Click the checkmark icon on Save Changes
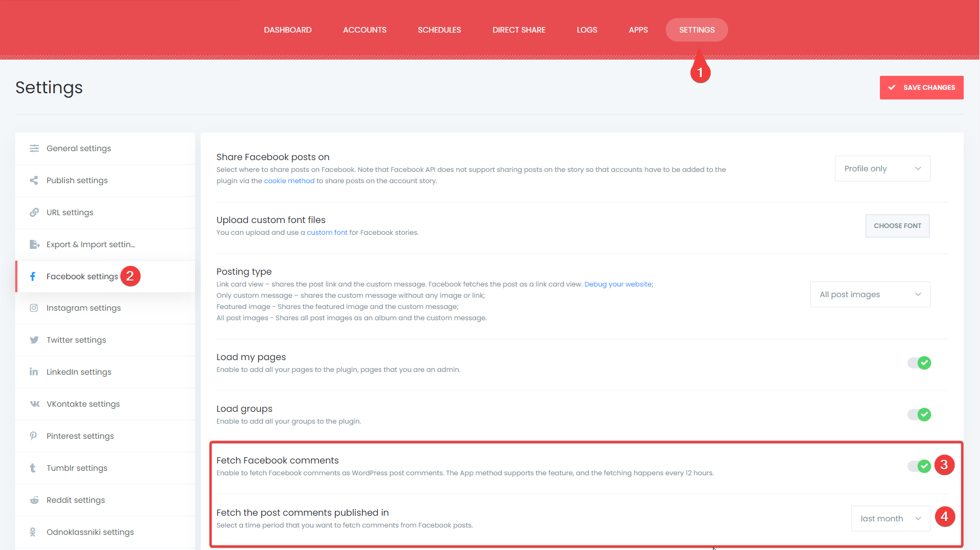Image resolution: width=980 pixels, height=550 pixels. (x=892, y=88)
